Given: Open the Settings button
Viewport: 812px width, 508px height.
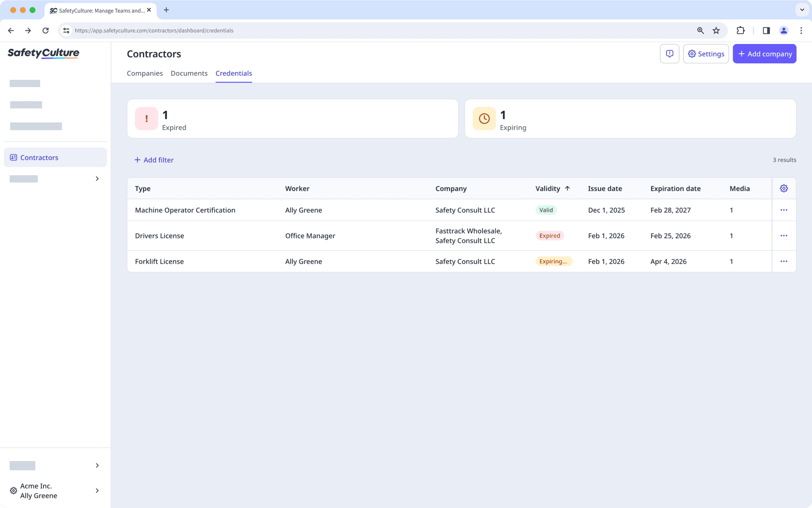Looking at the screenshot, I should point(706,54).
